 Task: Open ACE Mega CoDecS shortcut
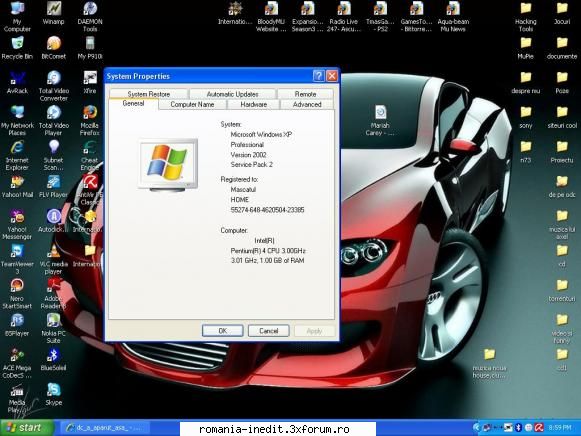[x=17, y=363]
